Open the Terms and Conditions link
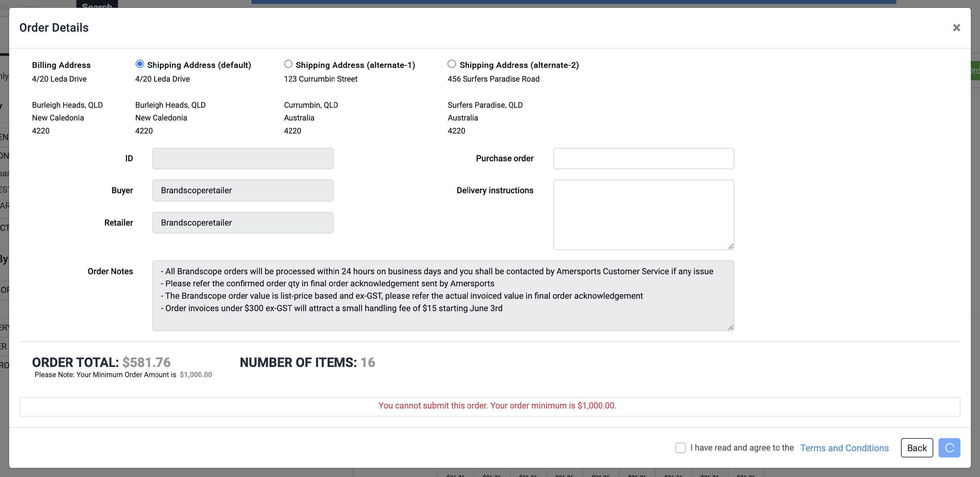The image size is (980, 477). pos(844,448)
